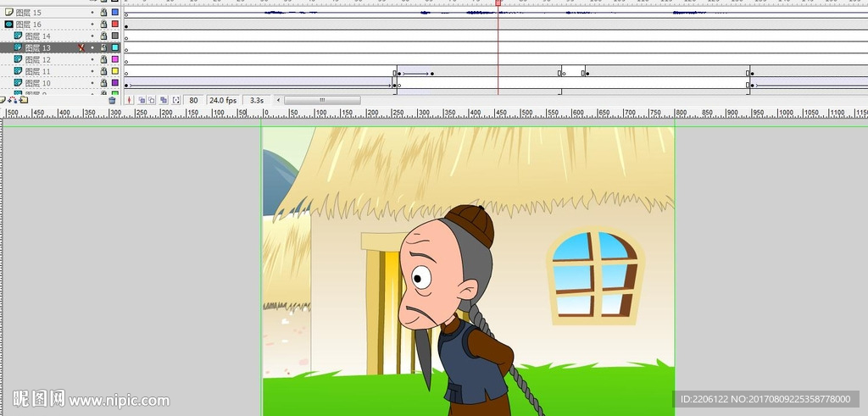Enable edit multiple frames

[x=164, y=100]
